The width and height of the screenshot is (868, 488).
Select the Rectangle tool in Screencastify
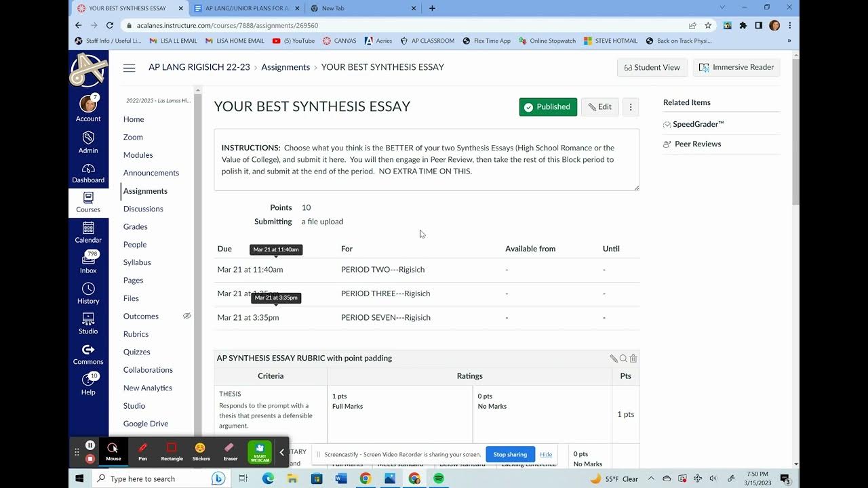[x=172, y=451]
